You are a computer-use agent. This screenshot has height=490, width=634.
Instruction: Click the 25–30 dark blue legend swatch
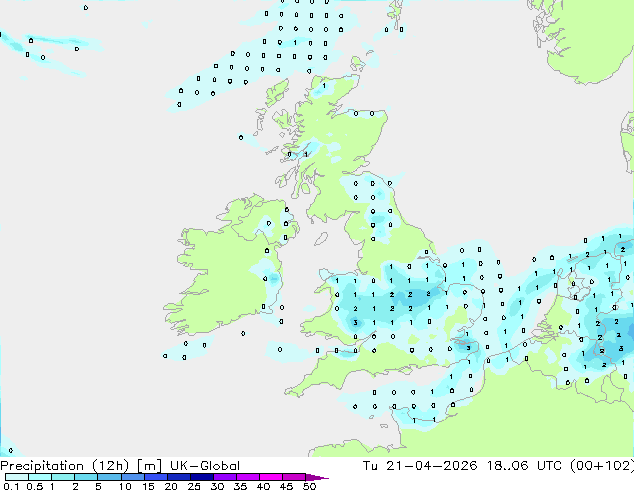[202, 477]
